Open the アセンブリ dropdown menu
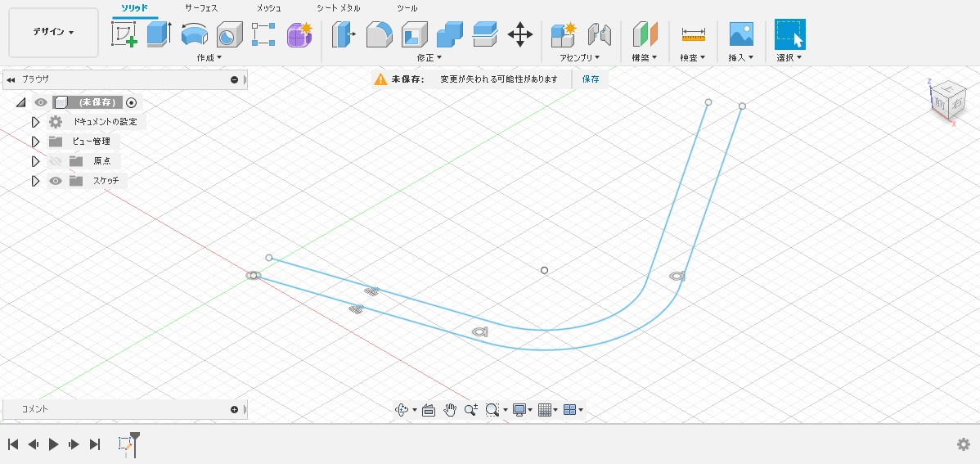Screen dimensions: 980x464 580,57
